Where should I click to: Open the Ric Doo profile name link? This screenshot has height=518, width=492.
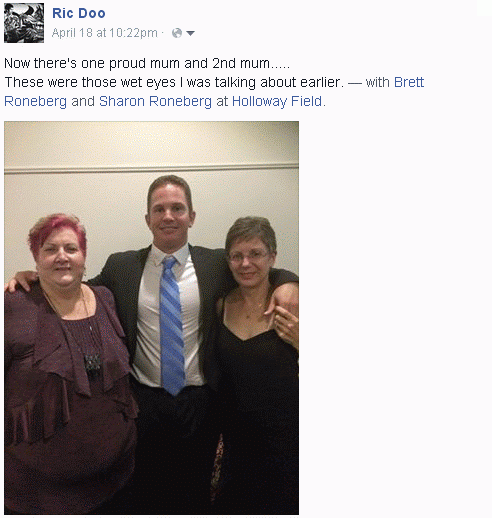click(79, 13)
